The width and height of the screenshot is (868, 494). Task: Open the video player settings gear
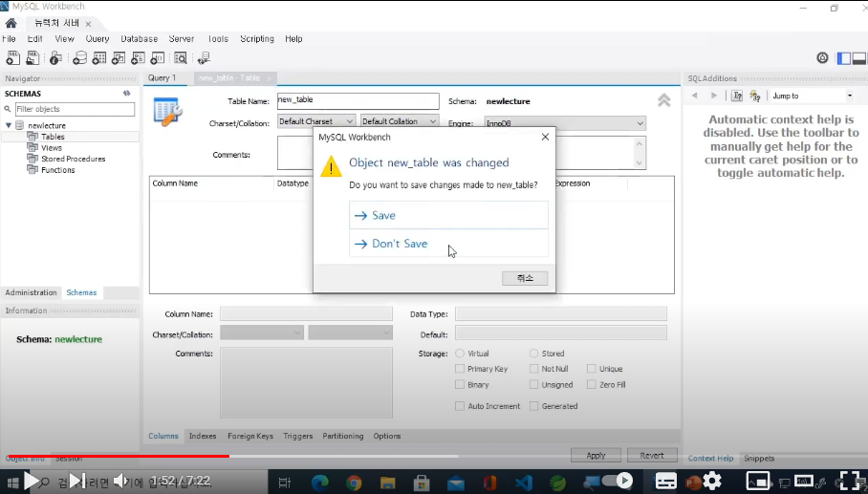[712, 481]
